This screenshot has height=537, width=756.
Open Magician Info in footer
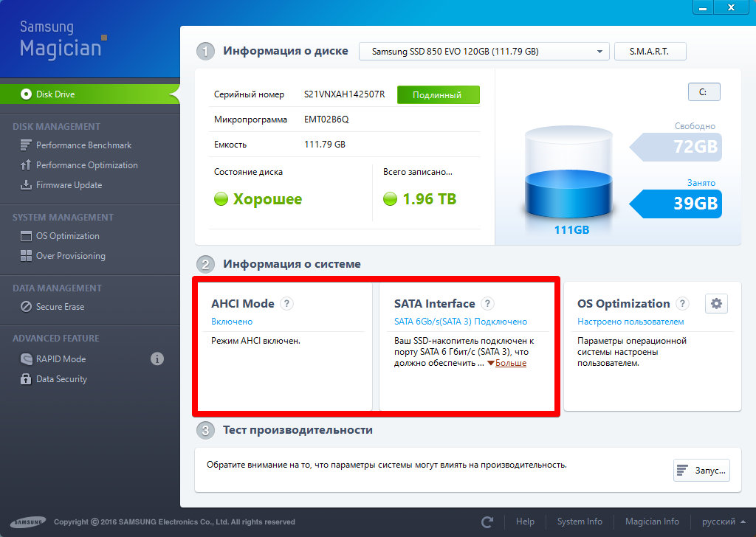[x=652, y=522]
